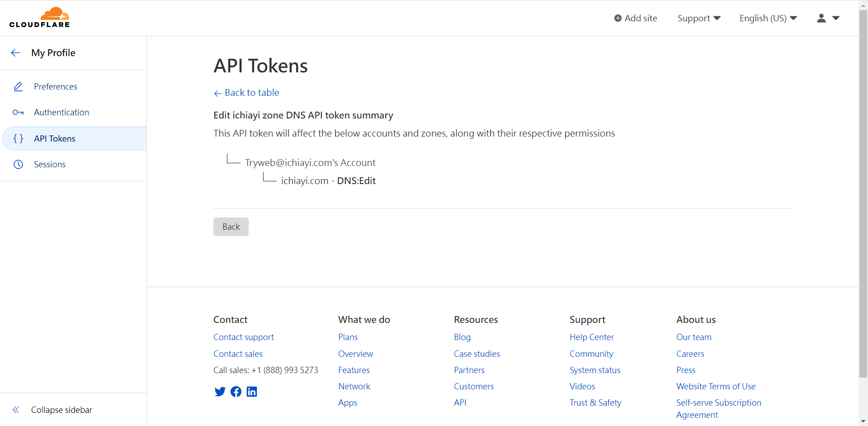Open the user account avatar icon
The height and width of the screenshot is (426, 868).
tap(821, 18)
